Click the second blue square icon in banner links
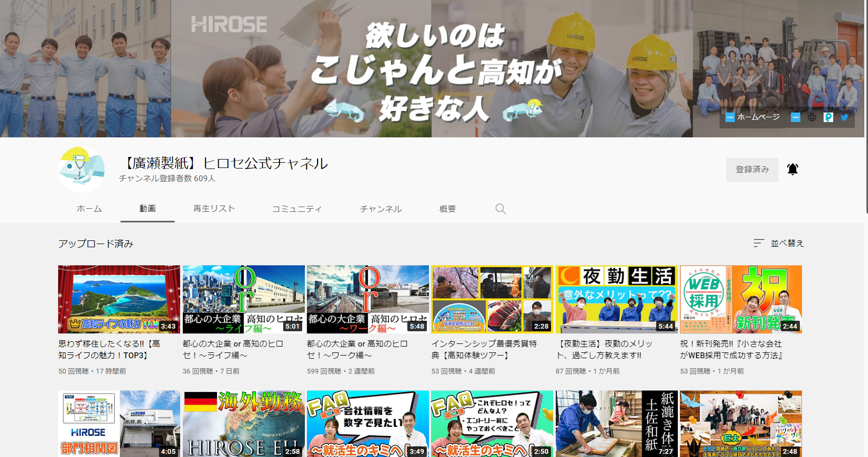Viewport: 868px width, 457px height. click(x=796, y=117)
